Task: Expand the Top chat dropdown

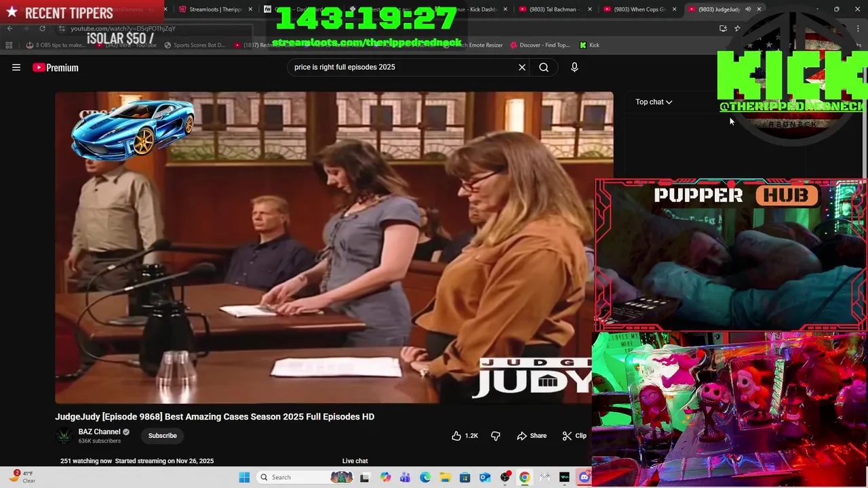Action: pos(654,102)
